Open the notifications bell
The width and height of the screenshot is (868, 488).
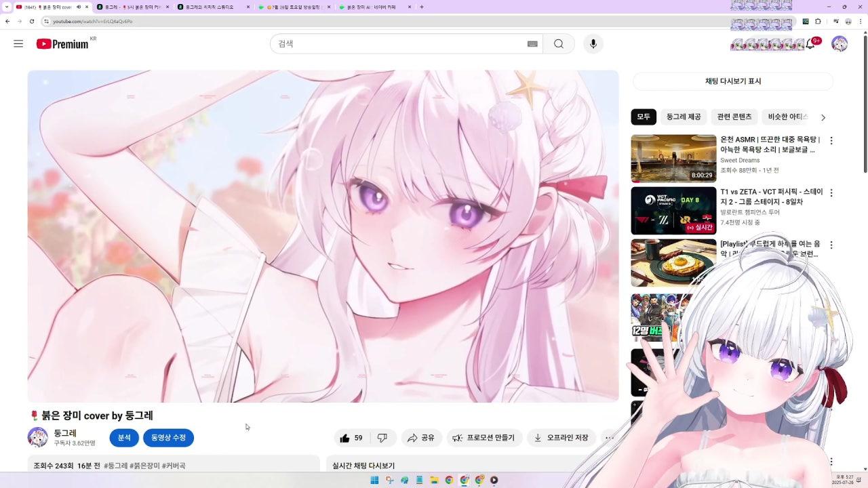pyautogui.click(x=810, y=44)
